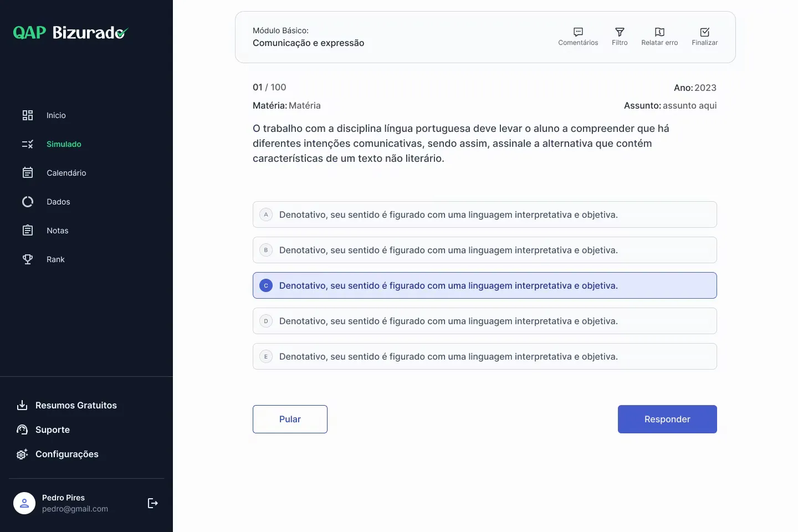Click the Calendário calendar icon
Screen dimensions: 798x532
[x=28, y=173]
